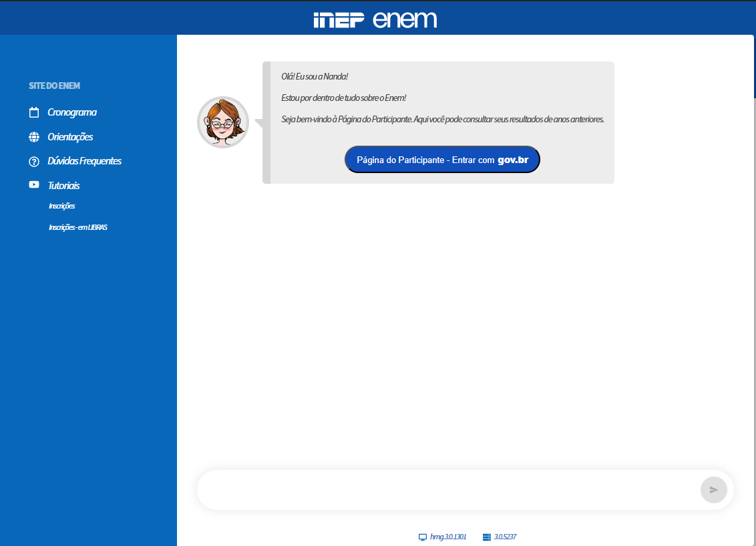Click the globe icon beside Orientações
The image size is (756, 546).
34,137
